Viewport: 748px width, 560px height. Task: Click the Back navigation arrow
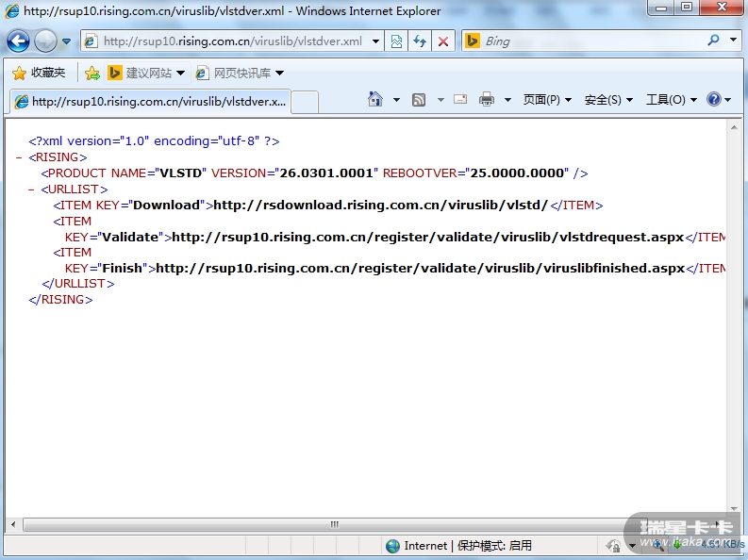point(18,41)
